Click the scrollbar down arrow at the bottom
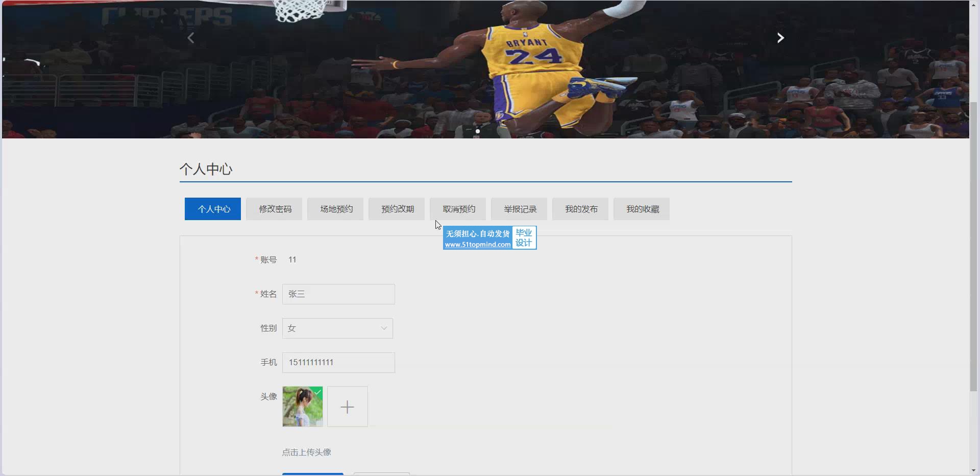 [974, 470]
